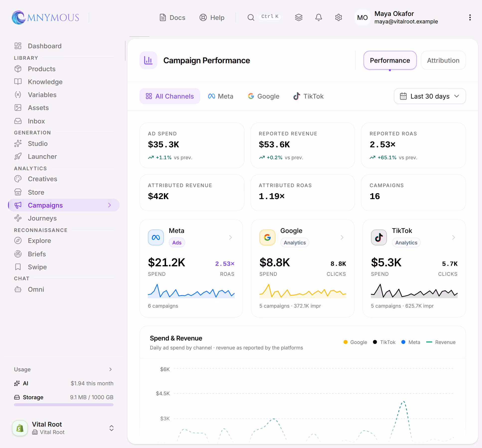Click the Inbox tray icon
The width and height of the screenshot is (482, 448).
(18, 121)
